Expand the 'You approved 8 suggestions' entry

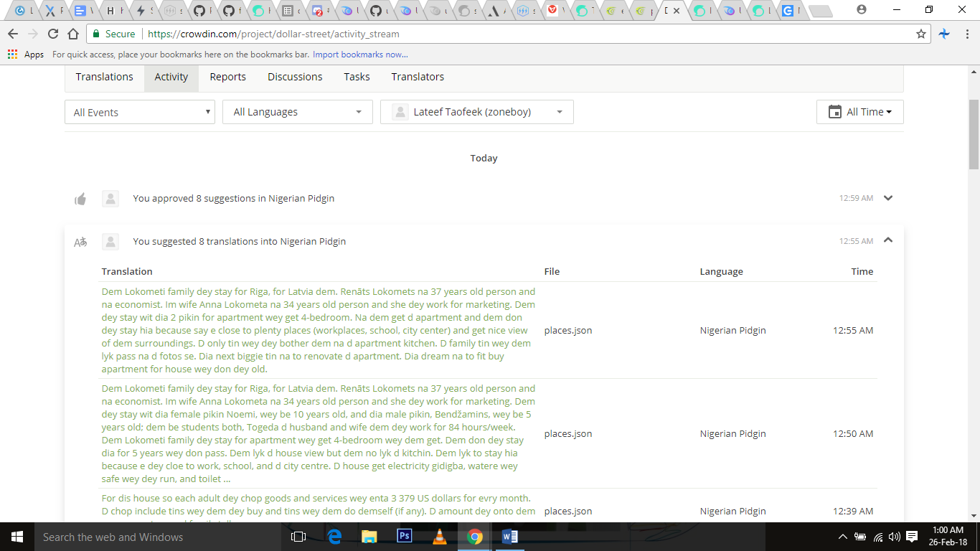[x=888, y=198]
